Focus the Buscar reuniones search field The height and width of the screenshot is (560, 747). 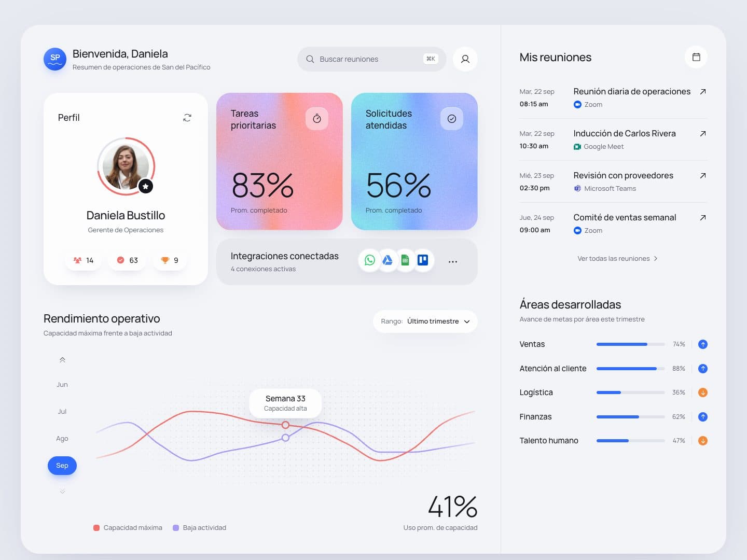372,59
